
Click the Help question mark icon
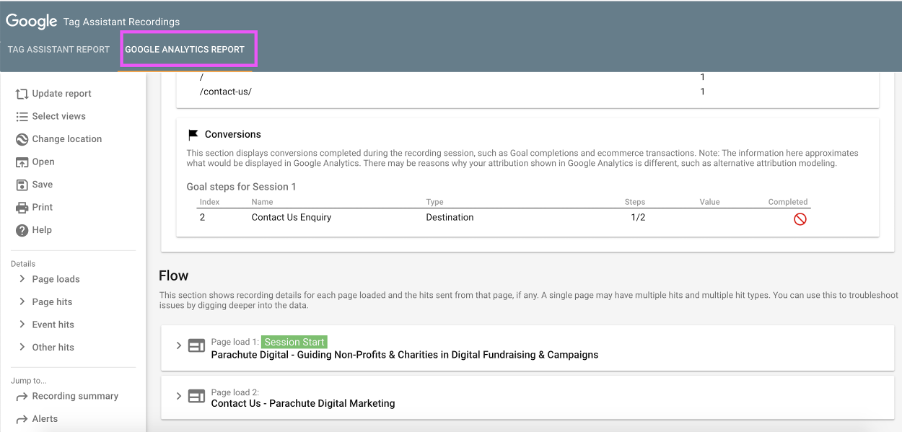(22, 231)
